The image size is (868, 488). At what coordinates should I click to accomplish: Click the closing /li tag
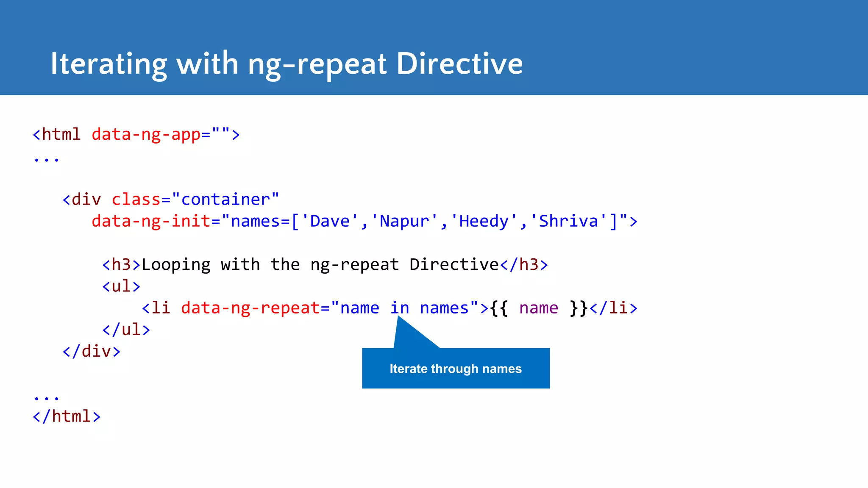(613, 308)
